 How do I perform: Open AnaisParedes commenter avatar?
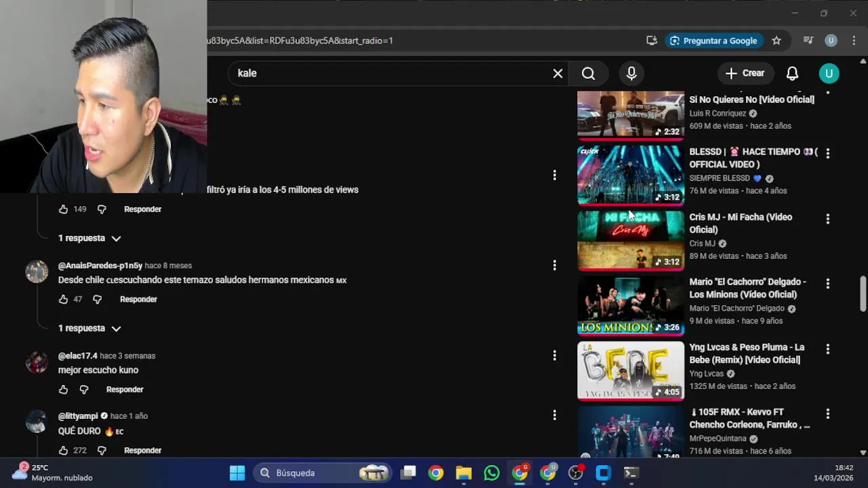coord(37,272)
